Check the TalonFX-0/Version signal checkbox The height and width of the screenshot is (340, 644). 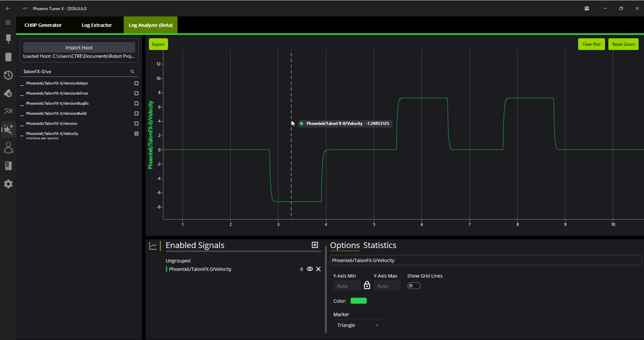click(136, 124)
